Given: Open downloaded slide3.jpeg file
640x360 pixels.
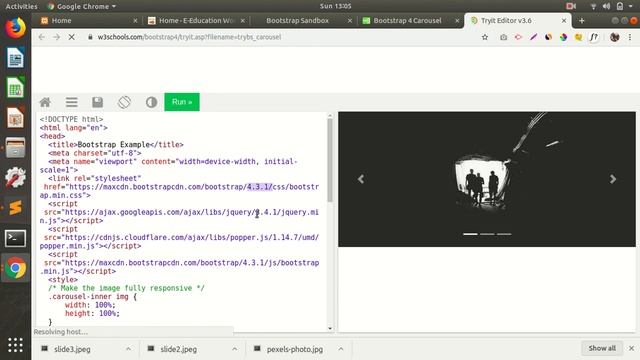Looking at the screenshot, I should coord(72,349).
